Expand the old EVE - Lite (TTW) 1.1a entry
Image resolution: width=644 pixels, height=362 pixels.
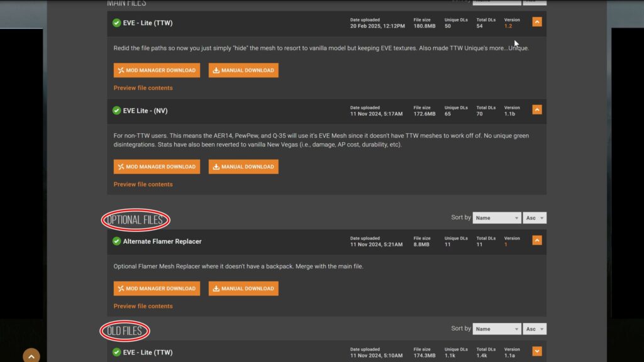[536, 351]
